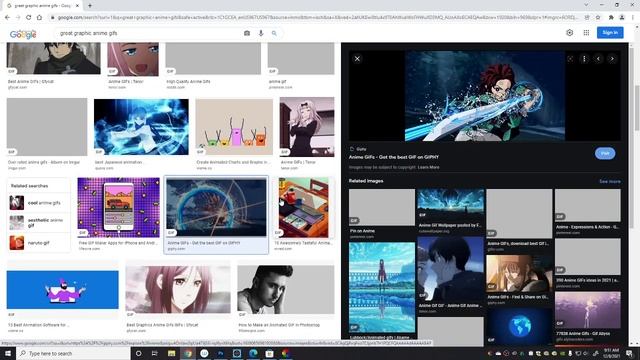Click the Visit button for GIPHY

[x=605, y=153]
